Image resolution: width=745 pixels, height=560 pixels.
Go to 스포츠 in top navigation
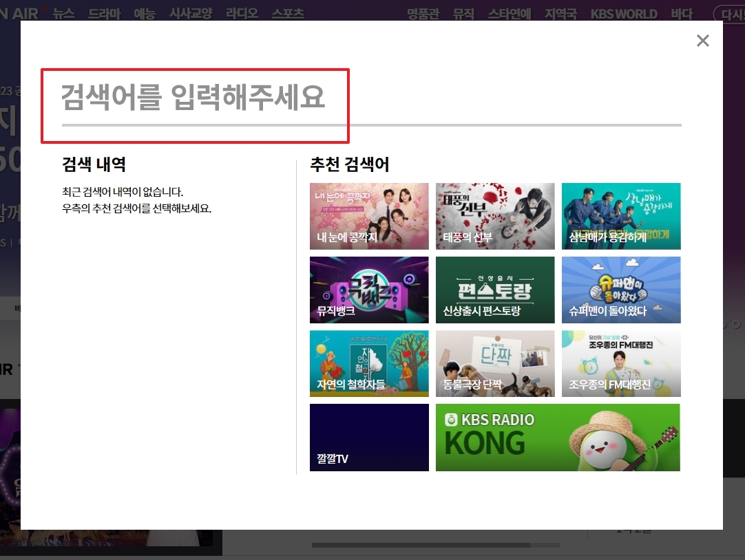(x=288, y=13)
